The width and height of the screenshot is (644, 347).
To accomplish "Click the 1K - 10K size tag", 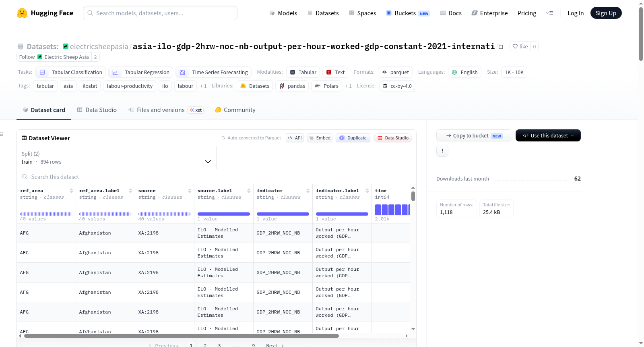I will click(514, 72).
